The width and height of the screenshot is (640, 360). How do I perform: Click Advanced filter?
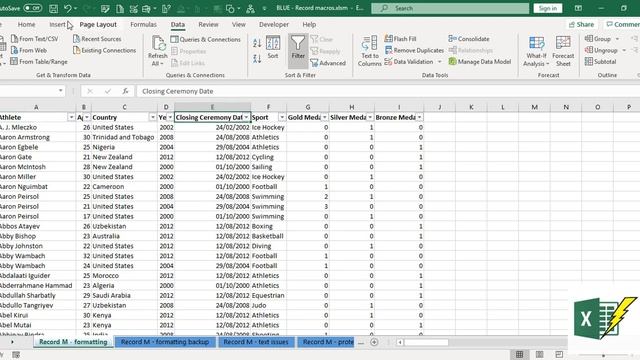328,63
